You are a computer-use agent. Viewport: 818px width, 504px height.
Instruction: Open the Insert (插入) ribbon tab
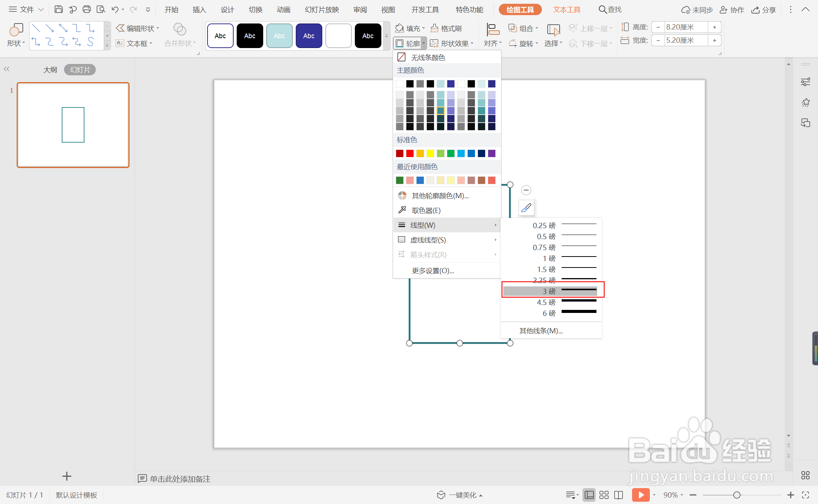pos(199,10)
